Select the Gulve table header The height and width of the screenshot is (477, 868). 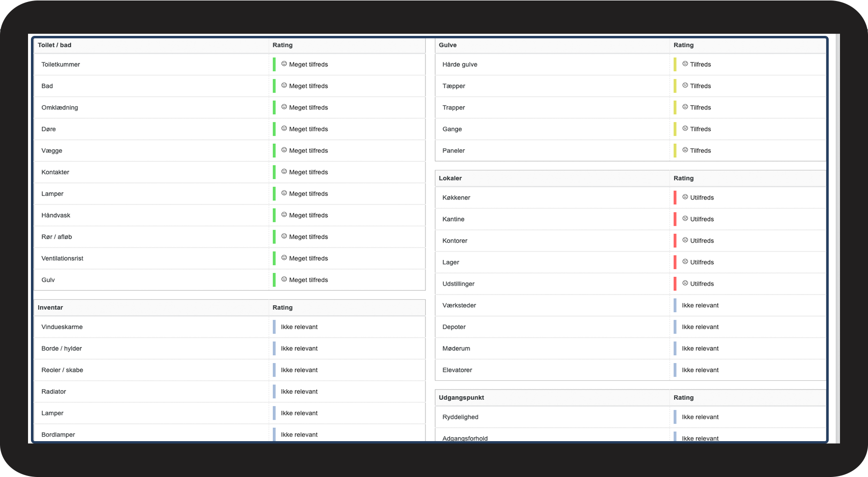(448, 45)
